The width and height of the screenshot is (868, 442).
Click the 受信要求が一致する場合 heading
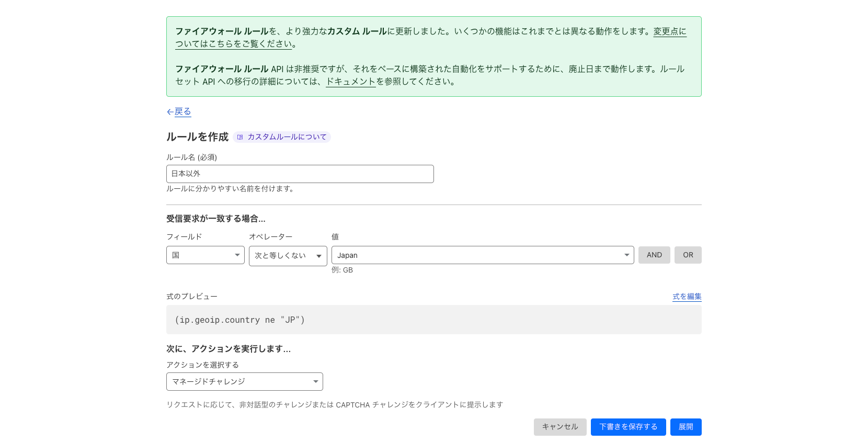(216, 219)
